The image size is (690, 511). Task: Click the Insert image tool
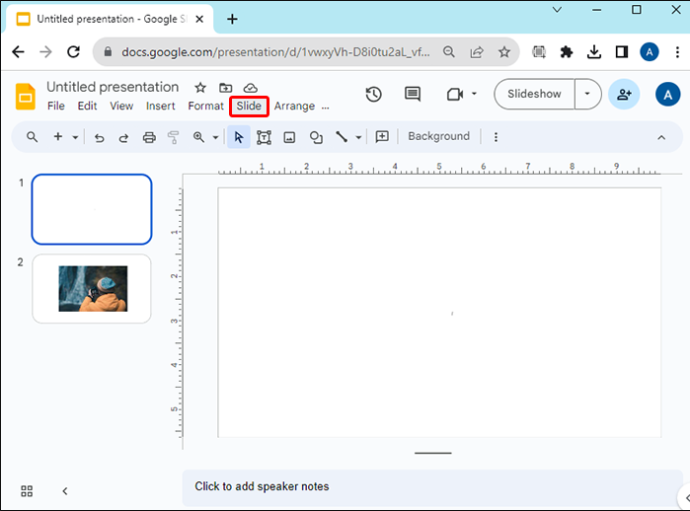pyautogui.click(x=289, y=137)
